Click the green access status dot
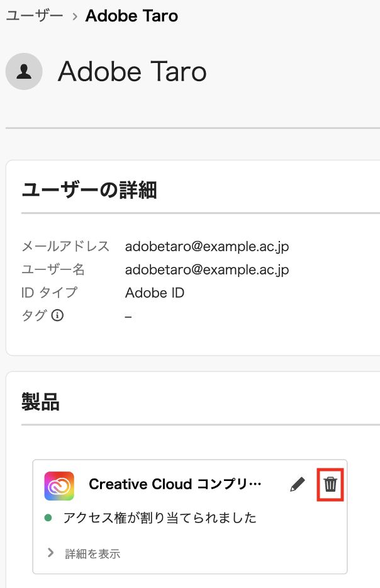Screen dimensions: 380x588 click(48, 518)
